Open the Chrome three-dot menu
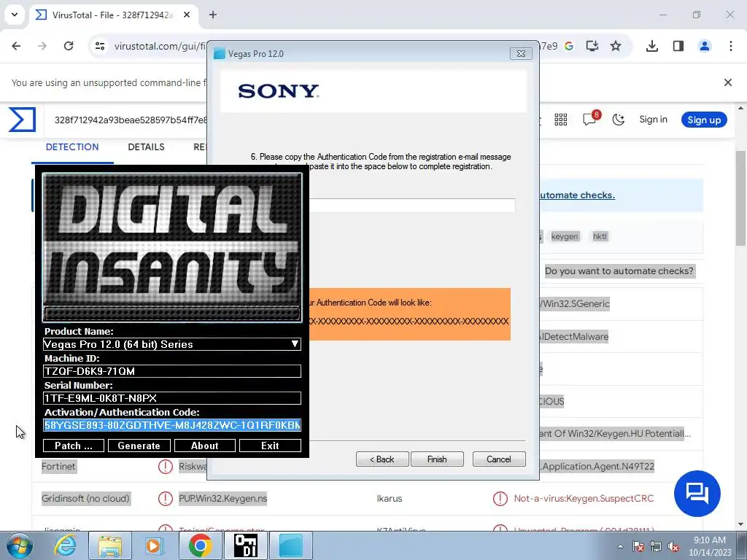 (731, 46)
